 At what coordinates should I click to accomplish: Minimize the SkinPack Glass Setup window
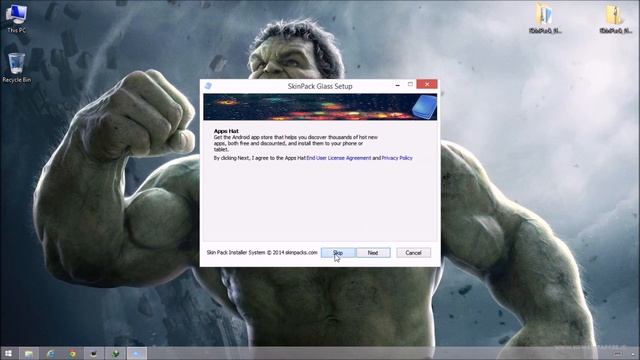[398, 85]
